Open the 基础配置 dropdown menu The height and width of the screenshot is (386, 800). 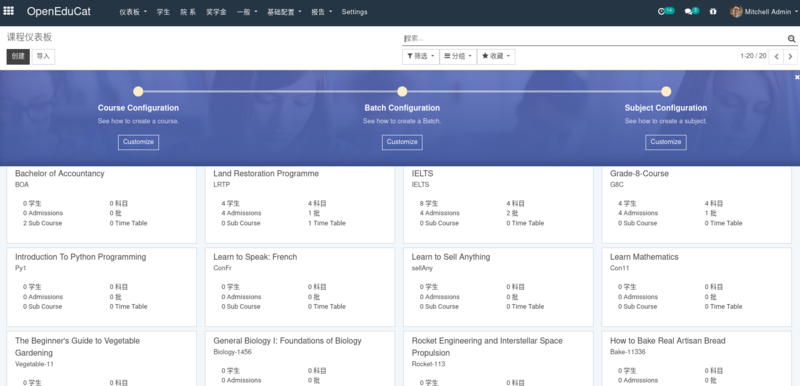click(284, 12)
